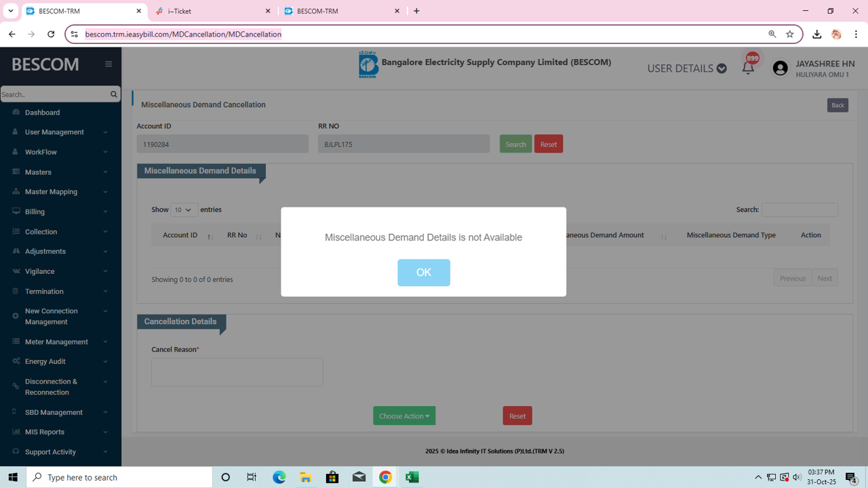Screen dimensions: 868x488
Task: Expand the Billing menu
Action: click(60, 211)
